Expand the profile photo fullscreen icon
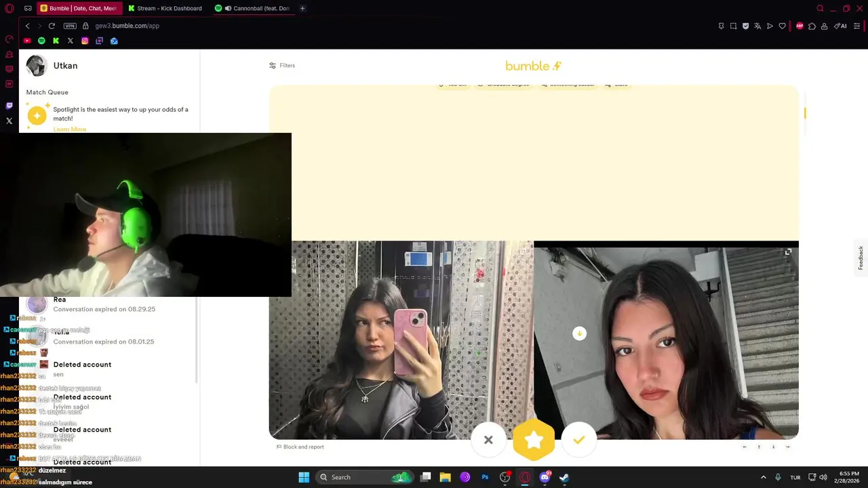Viewport: 868px width, 488px height. click(x=788, y=252)
